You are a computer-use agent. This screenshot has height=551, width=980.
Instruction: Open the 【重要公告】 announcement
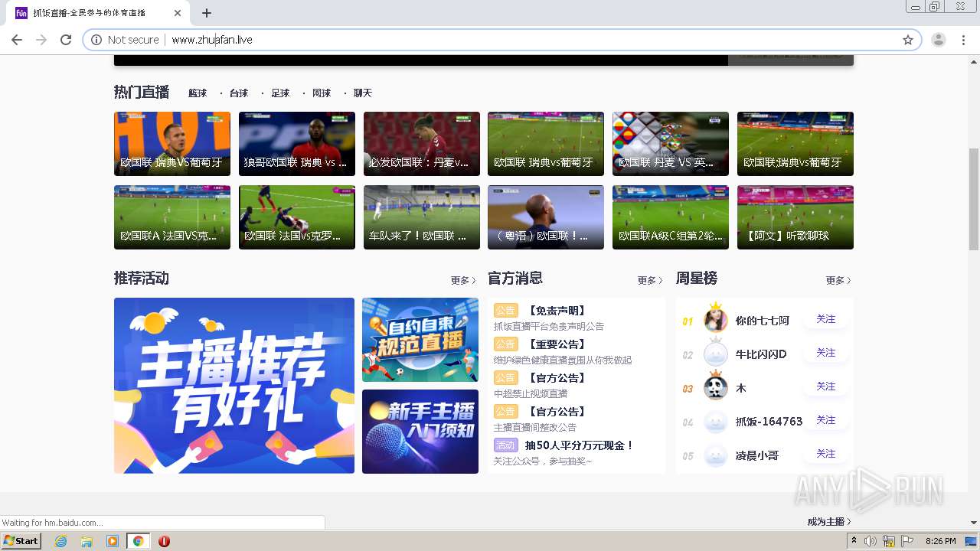tap(557, 344)
